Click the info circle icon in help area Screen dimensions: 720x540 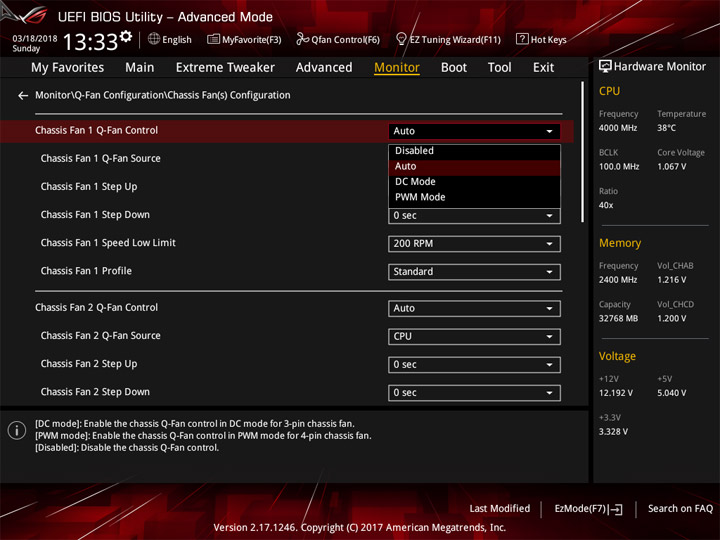[x=17, y=431]
